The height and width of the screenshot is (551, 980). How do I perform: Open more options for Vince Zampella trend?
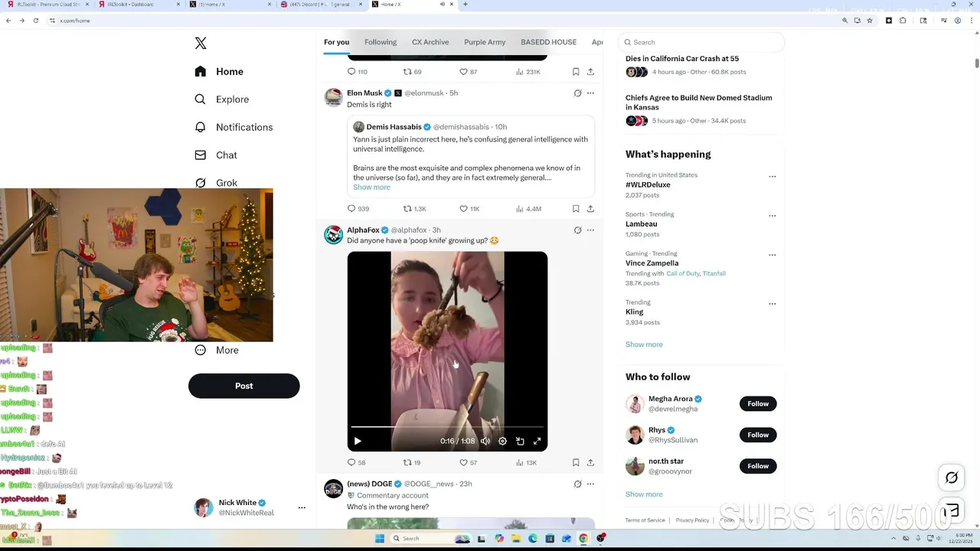coord(772,255)
